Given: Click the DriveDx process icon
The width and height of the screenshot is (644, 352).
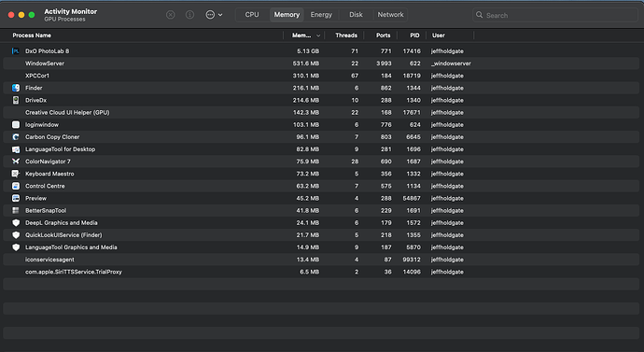Looking at the screenshot, I should 16,100.
